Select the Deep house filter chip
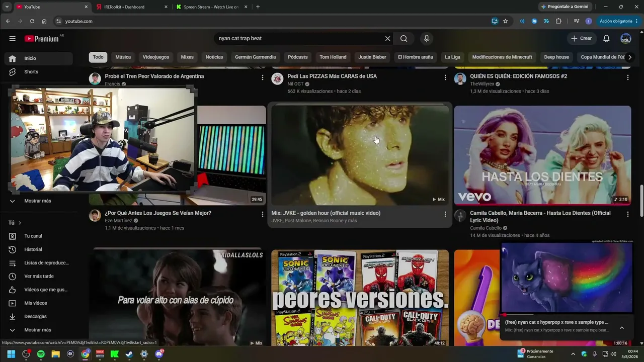Screen dimensions: 644x362 coord(556,57)
